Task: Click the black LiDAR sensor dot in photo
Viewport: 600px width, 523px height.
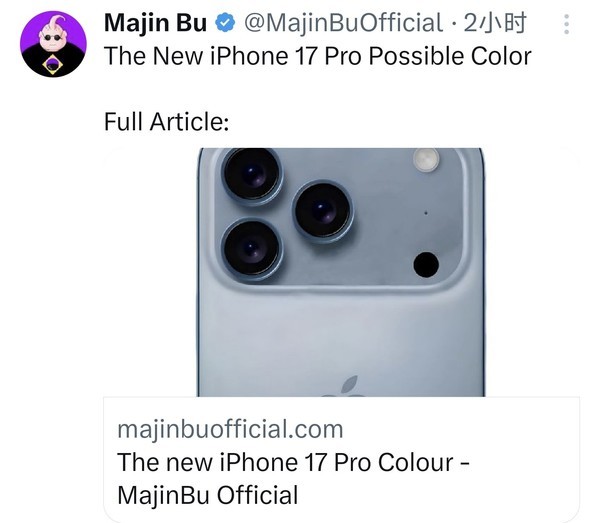Action: (x=426, y=264)
